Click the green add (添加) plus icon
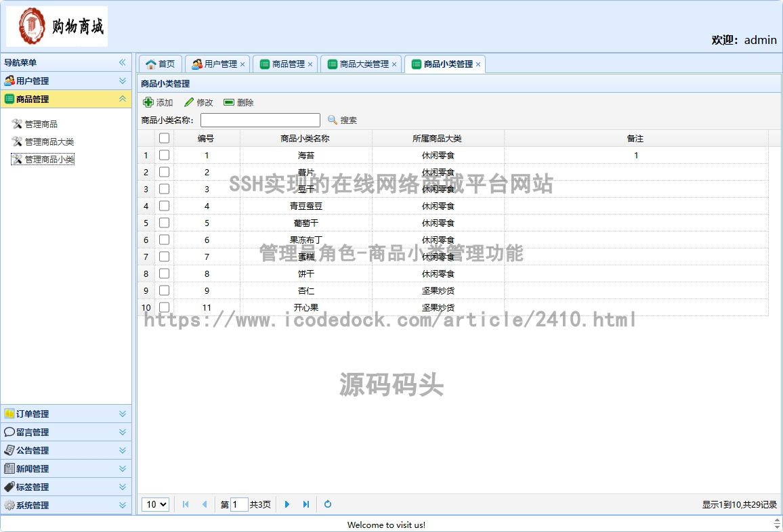Image resolution: width=783 pixels, height=532 pixels. (148, 102)
